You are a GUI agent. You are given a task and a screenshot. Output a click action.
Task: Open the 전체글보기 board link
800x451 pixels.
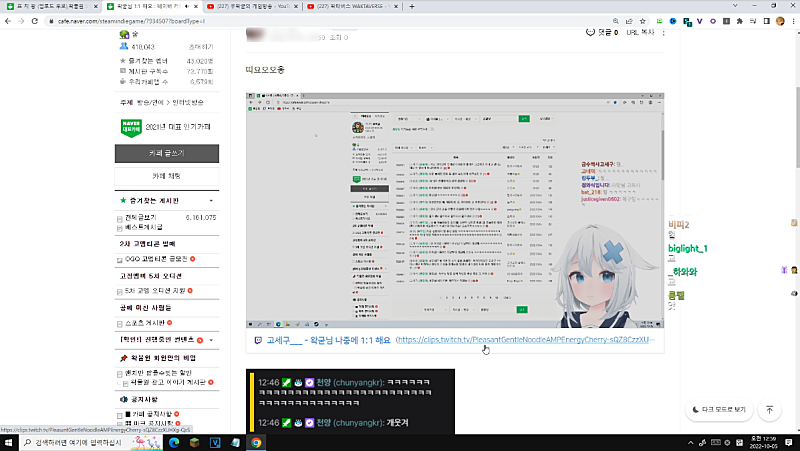141,217
